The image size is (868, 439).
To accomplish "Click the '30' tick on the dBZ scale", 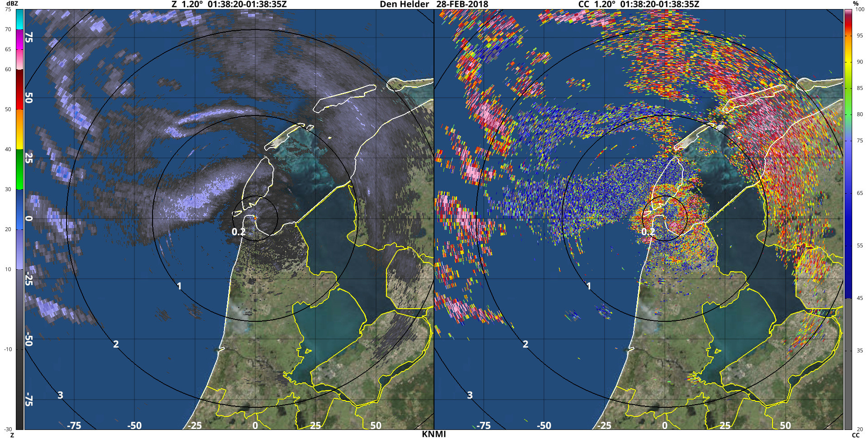I will click(8, 189).
